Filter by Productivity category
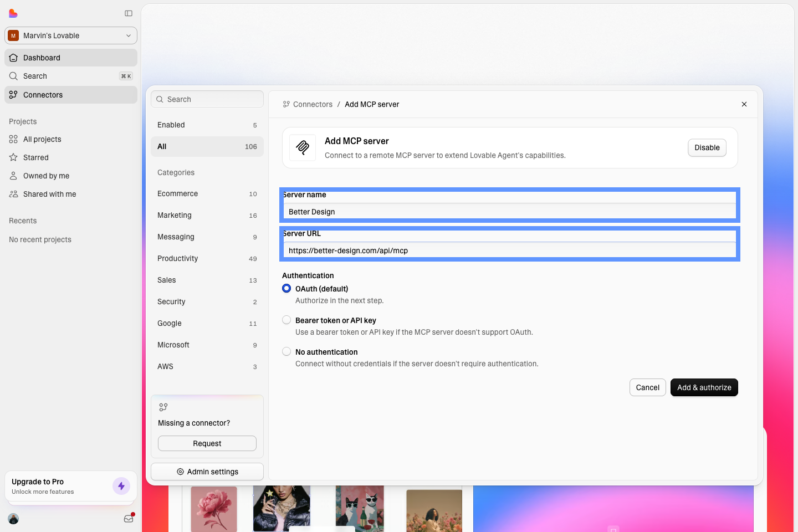798x532 pixels. coord(207,258)
